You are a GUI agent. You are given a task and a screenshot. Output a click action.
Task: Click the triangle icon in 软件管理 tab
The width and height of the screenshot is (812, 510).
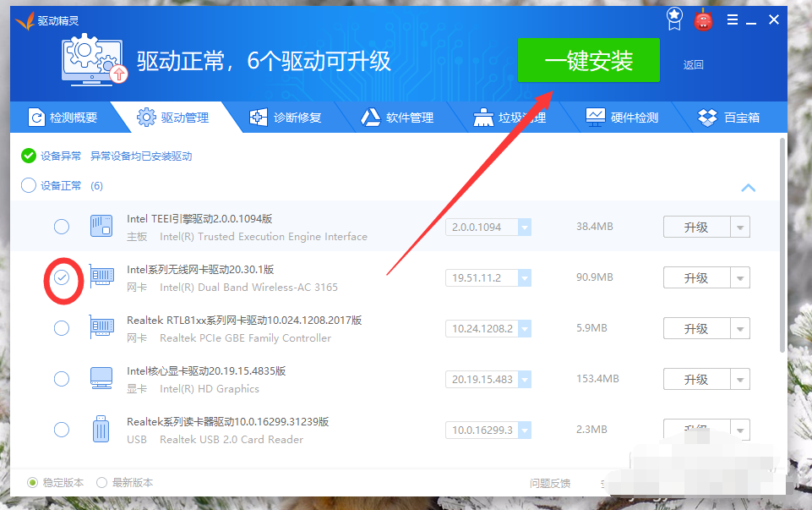click(x=370, y=117)
